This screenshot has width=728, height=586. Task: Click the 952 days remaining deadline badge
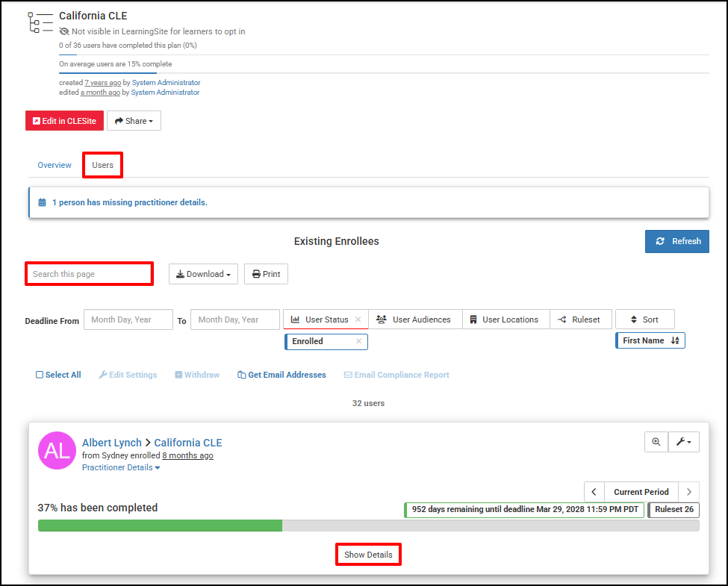click(x=524, y=509)
